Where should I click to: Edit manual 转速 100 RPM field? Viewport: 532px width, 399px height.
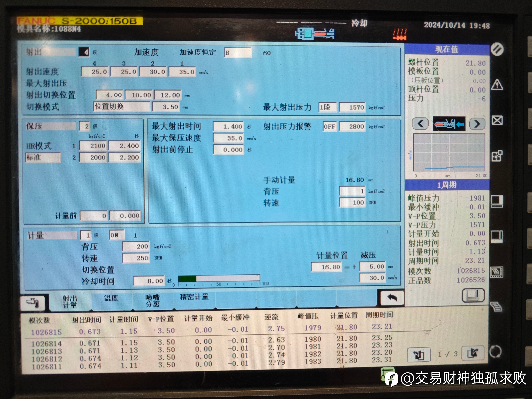point(352,202)
